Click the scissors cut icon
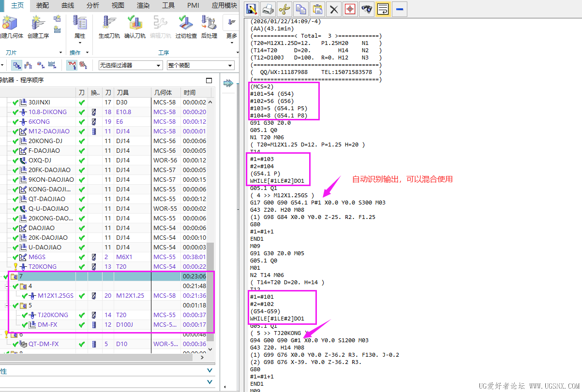This screenshot has height=392, width=582. click(x=284, y=9)
